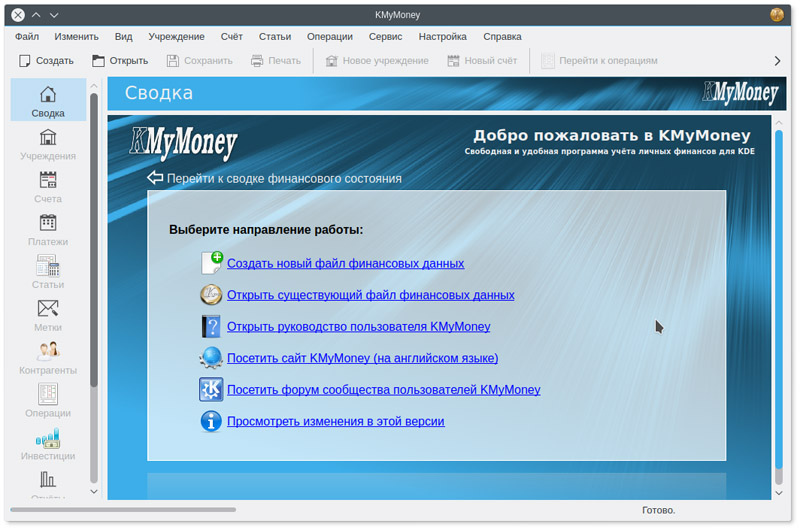Click the welcome page blue vertical scrollbar
This screenshot has height=530, width=800.
click(779, 299)
